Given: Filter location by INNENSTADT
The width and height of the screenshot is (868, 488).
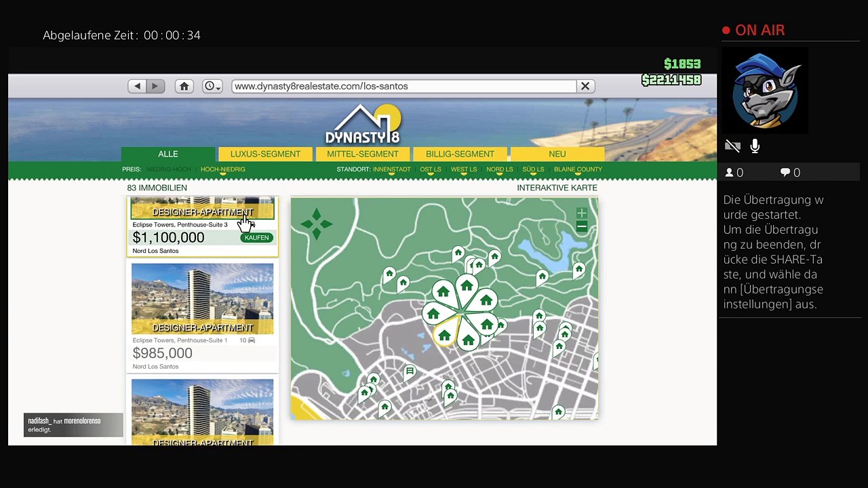Looking at the screenshot, I should point(392,169).
